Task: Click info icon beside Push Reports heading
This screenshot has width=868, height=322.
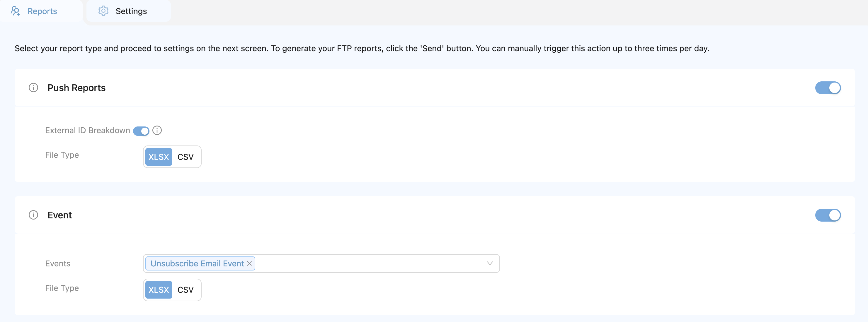Action: (33, 88)
